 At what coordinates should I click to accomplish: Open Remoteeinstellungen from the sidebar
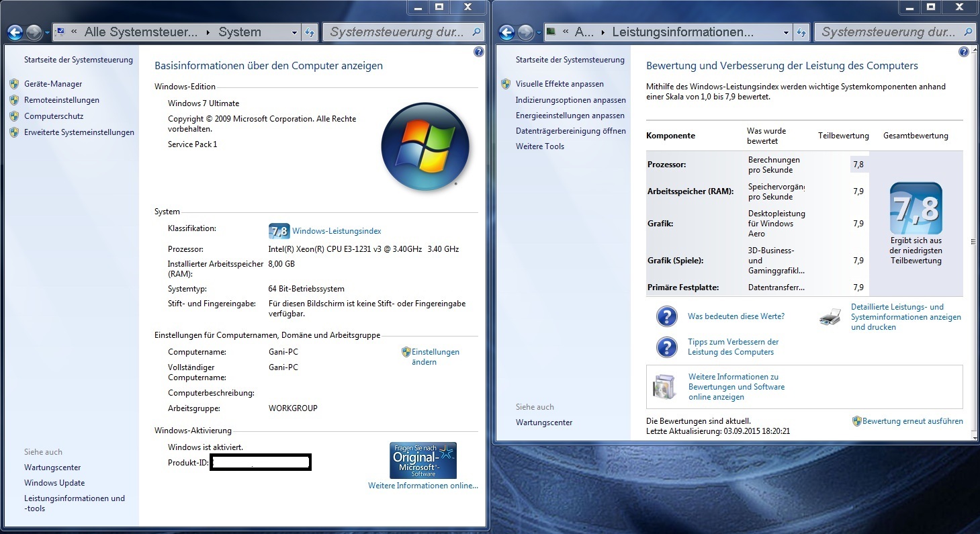pyautogui.click(x=62, y=100)
